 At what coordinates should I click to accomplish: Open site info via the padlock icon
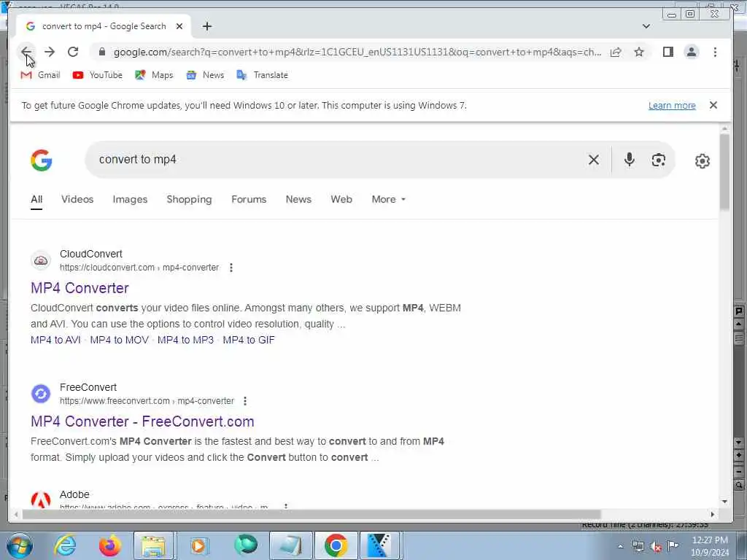click(101, 52)
